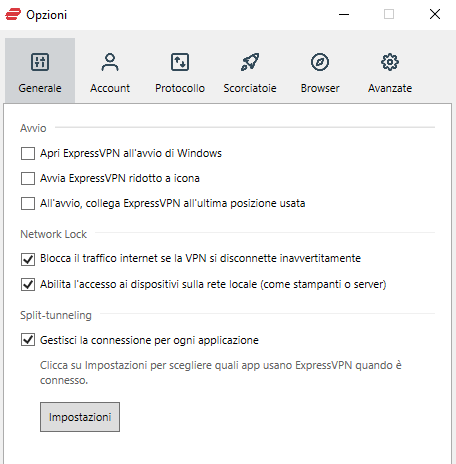Disable Abilita l'accesso ai dispositivi sulla rete locale
Viewport: 456px width, 464px height.
tap(28, 284)
